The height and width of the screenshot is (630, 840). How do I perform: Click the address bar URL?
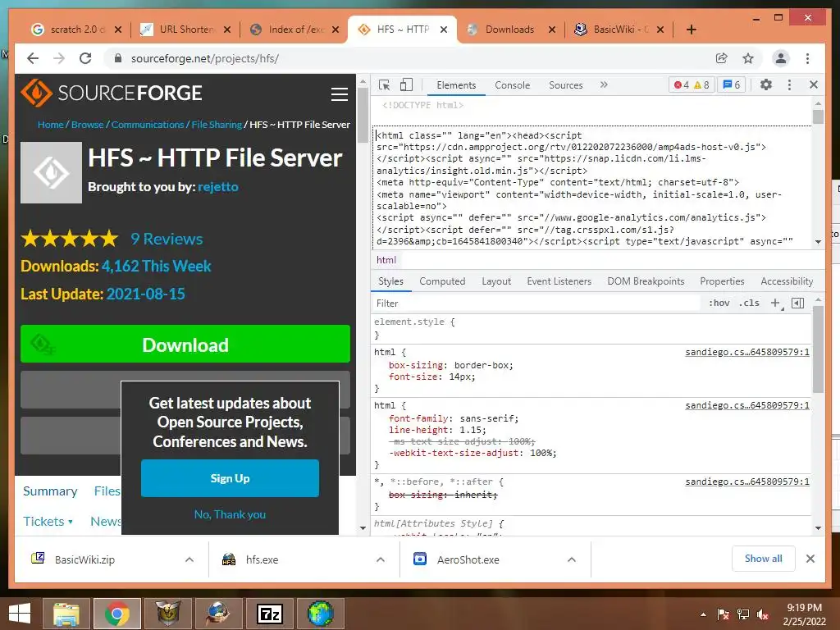pos(204,58)
